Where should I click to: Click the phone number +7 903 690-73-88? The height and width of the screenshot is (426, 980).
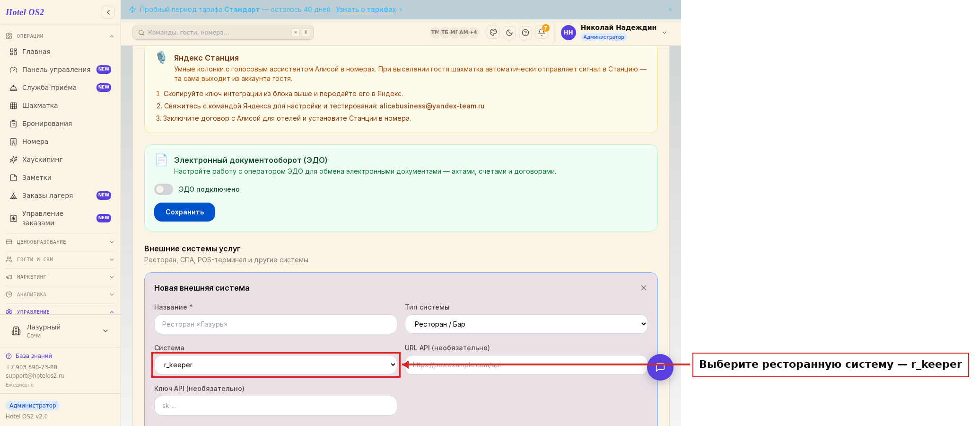coord(31,367)
